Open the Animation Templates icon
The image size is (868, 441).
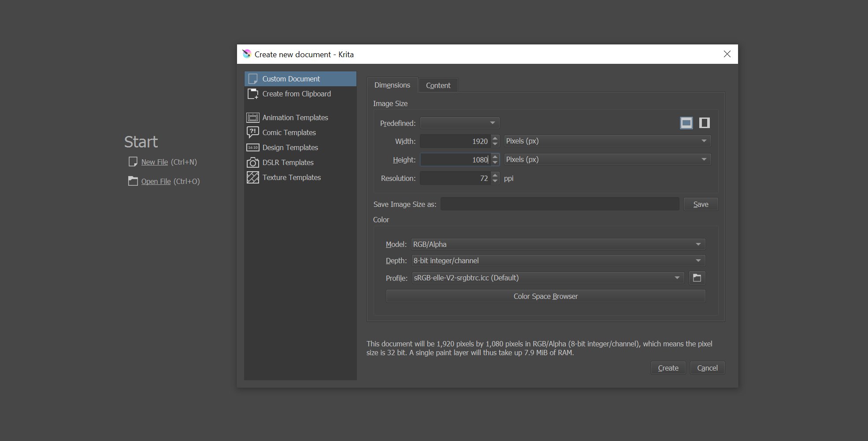[x=253, y=118]
